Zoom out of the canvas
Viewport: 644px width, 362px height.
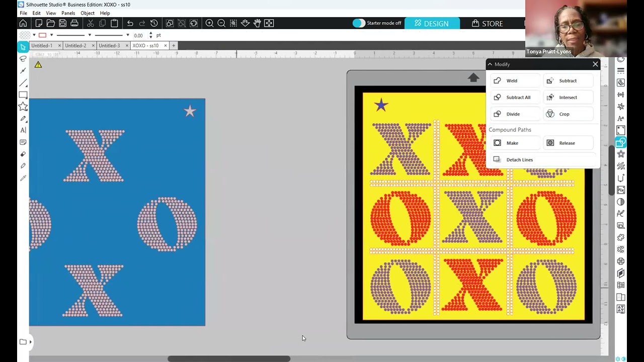[x=221, y=23]
